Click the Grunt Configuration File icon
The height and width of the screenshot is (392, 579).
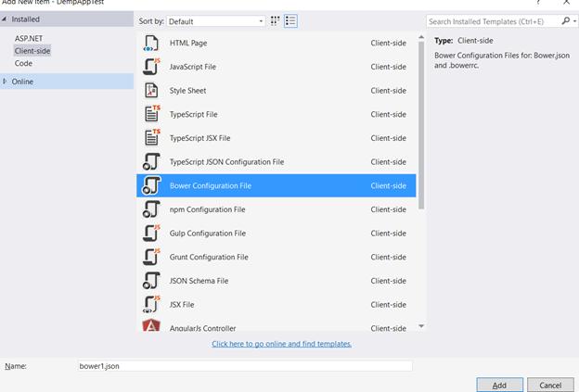pos(151,257)
